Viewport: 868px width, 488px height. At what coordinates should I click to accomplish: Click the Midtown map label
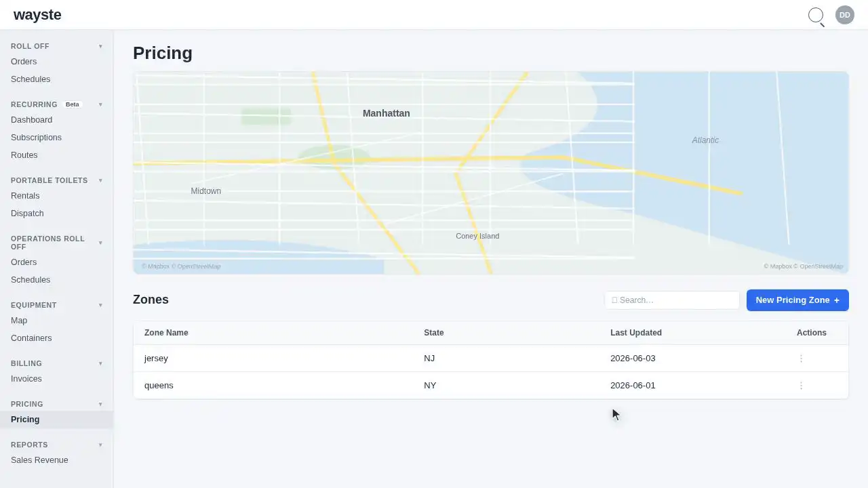point(206,191)
